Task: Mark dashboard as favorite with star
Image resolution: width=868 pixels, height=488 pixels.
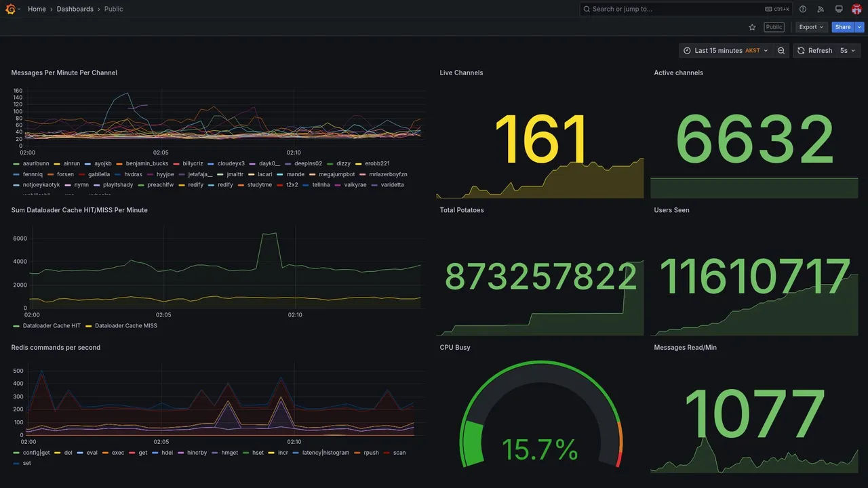Action: tap(752, 27)
